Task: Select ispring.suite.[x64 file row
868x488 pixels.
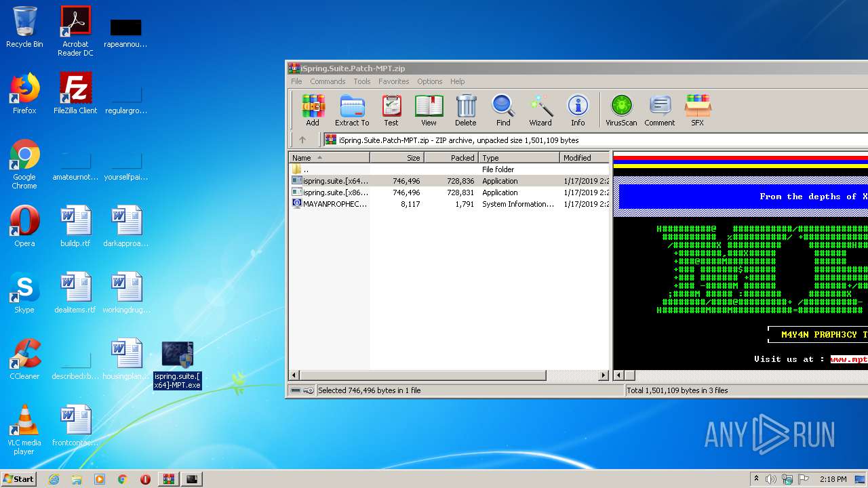Action: [450, 181]
